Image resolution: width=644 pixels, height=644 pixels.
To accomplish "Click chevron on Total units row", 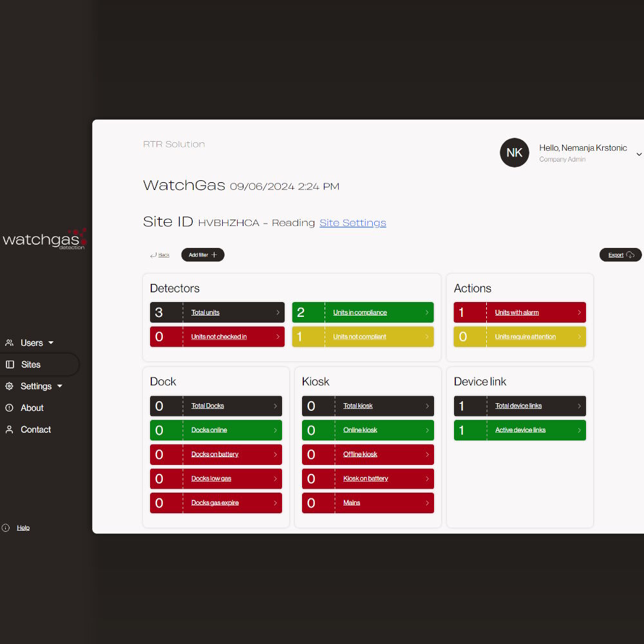I will 278,312.
